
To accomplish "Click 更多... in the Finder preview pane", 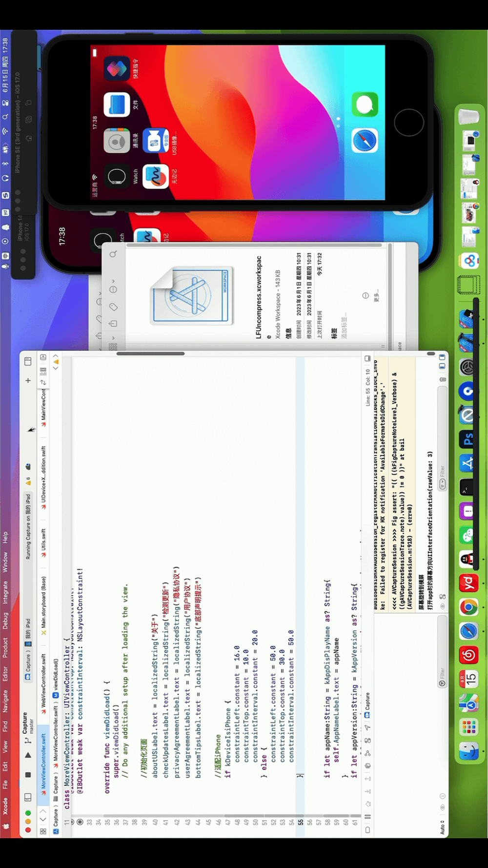I will tap(375, 296).
